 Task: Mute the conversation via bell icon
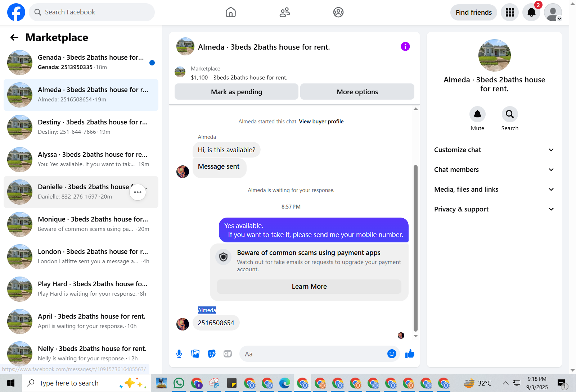[477, 114]
